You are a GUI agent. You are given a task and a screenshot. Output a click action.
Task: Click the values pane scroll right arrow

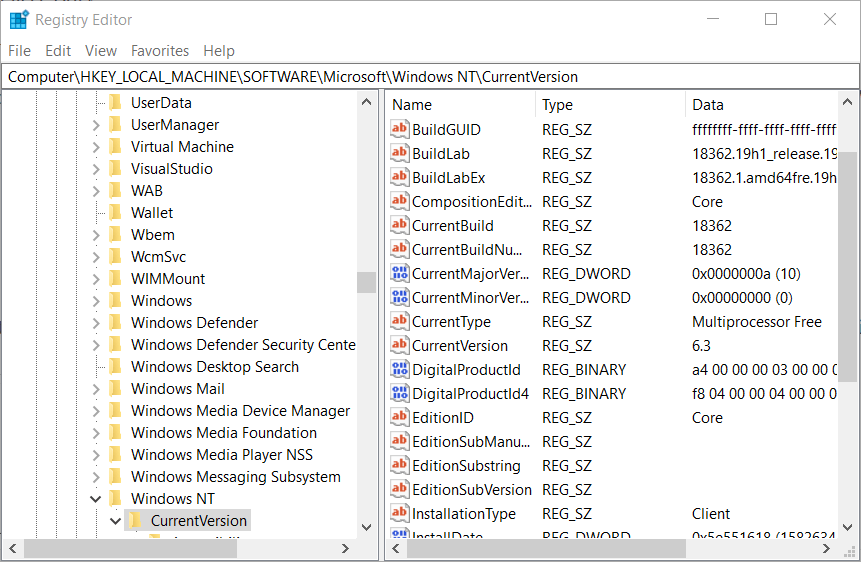pyautogui.click(x=826, y=548)
